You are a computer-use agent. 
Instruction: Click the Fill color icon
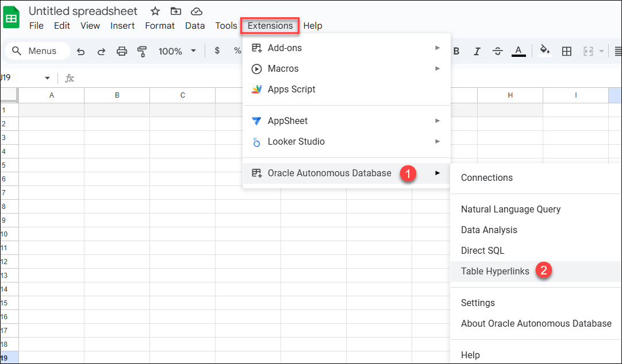click(x=544, y=51)
